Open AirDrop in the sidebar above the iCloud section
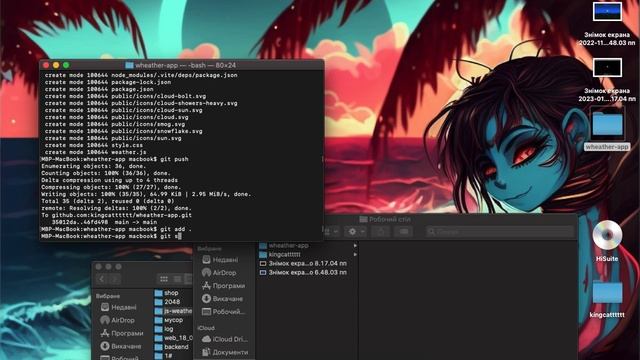This screenshot has height=360, width=640. tap(224, 273)
